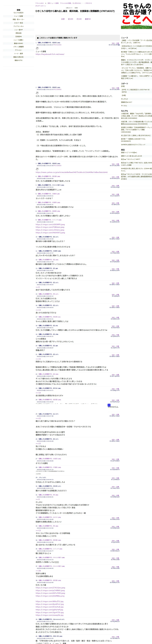Open パチンコ機種等 in the sidebar
152x644 pixels.
[18, 47]
